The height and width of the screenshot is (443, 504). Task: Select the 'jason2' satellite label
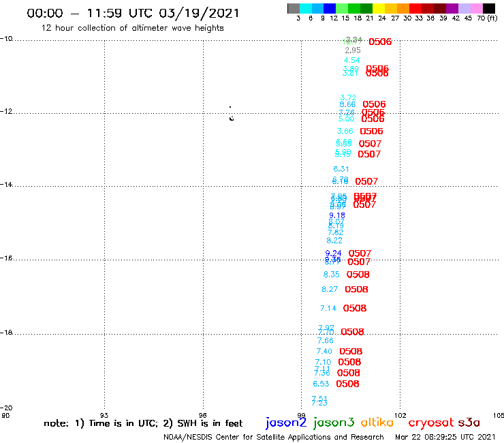point(286,423)
